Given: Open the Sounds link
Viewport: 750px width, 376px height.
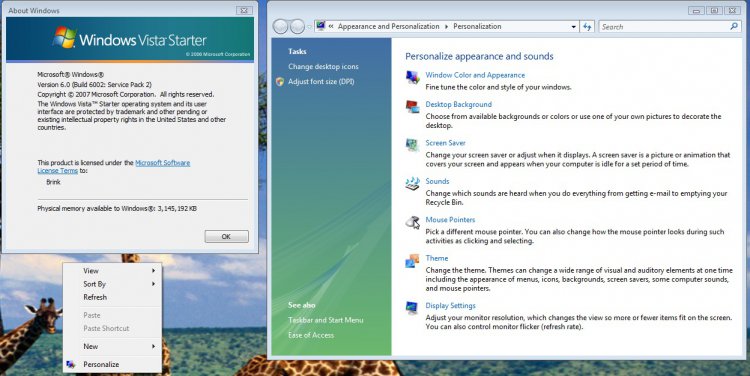Looking at the screenshot, I should coord(437,181).
